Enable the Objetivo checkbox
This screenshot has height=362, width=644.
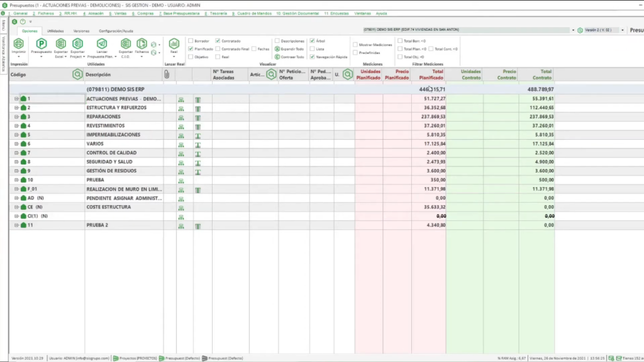tap(191, 57)
